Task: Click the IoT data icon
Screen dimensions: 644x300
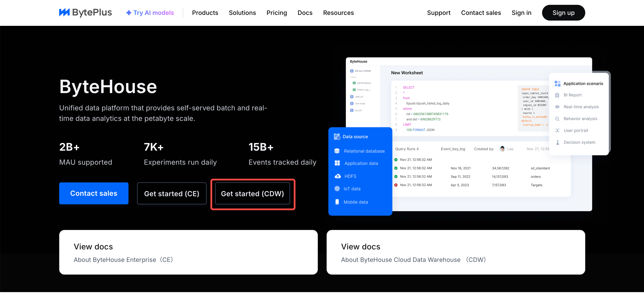Action: pos(337,189)
